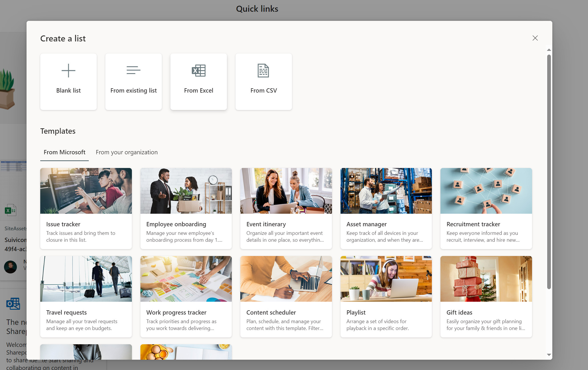
Task: Open the Gift ideas template
Action: click(486, 297)
